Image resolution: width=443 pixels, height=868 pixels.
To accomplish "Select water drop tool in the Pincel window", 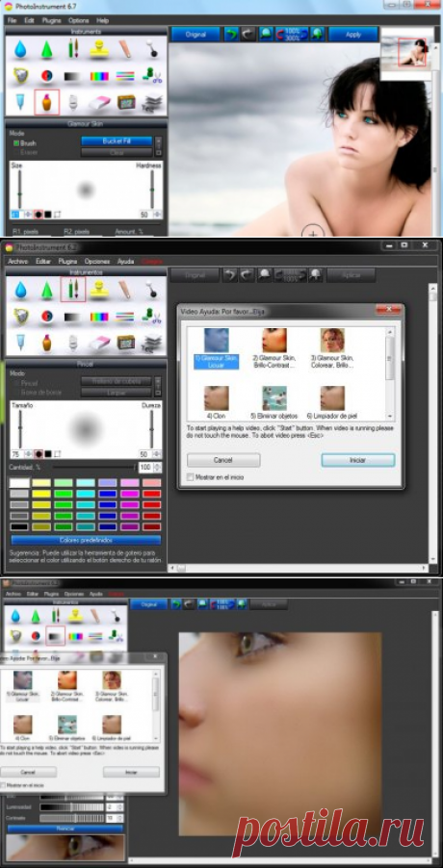I will pos(20,290).
